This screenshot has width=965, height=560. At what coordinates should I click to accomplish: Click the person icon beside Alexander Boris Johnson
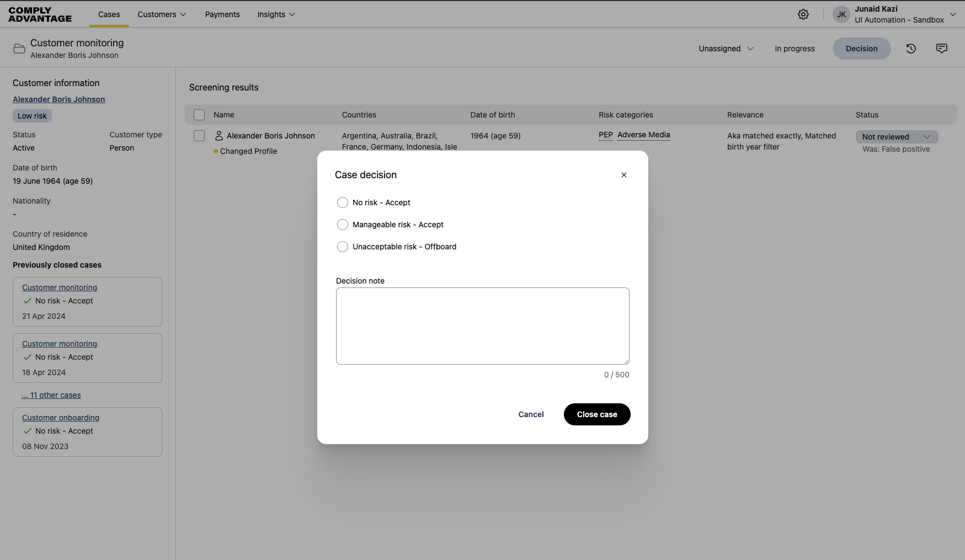pyautogui.click(x=218, y=136)
